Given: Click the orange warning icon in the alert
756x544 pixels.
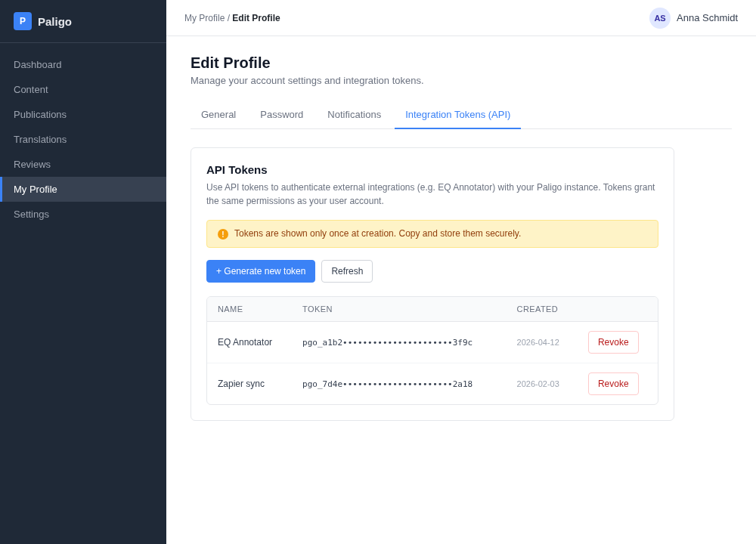Looking at the screenshot, I should pos(223,234).
